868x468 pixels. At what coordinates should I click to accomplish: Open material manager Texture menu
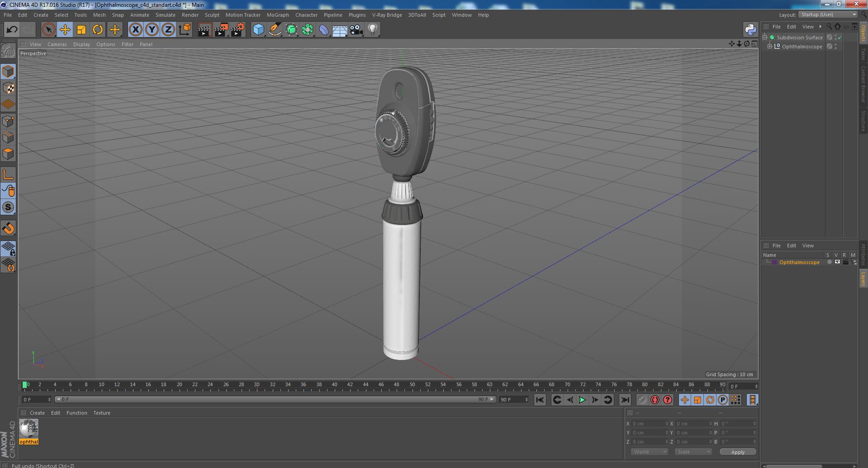click(102, 413)
